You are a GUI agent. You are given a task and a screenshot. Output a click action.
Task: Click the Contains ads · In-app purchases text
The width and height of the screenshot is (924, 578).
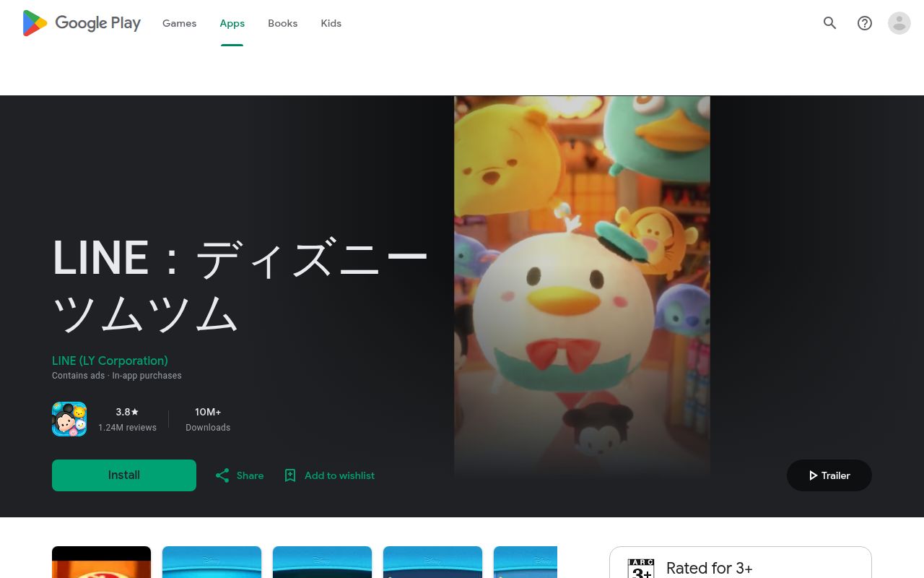coord(117,376)
